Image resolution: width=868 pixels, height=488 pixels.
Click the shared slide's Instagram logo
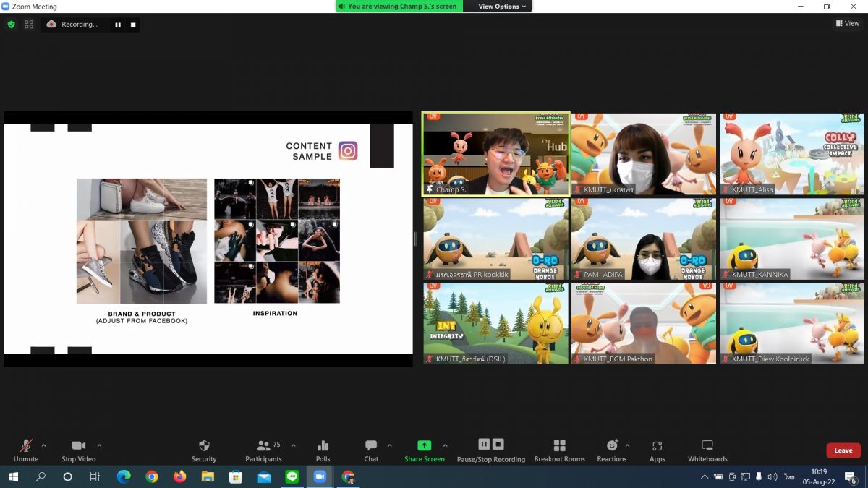coord(348,151)
